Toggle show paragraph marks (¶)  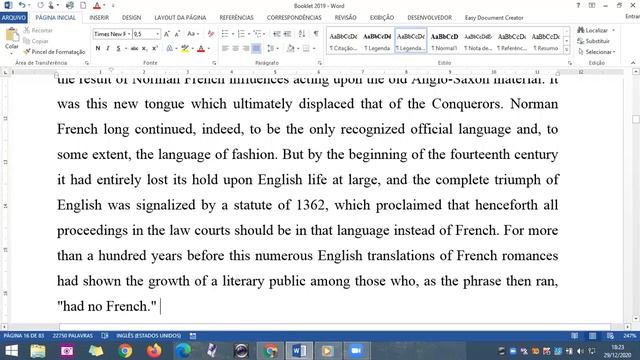pos(316,34)
